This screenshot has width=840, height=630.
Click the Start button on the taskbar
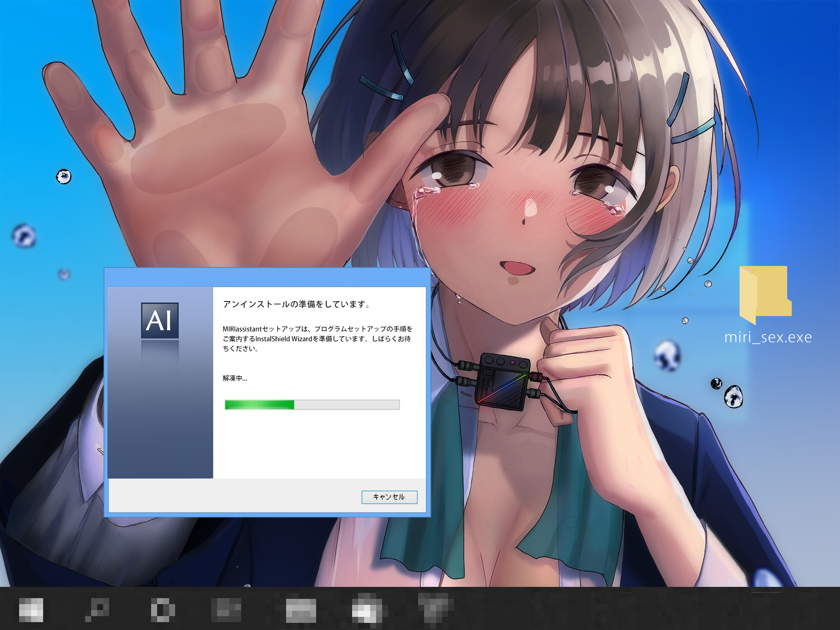point(31,610)
